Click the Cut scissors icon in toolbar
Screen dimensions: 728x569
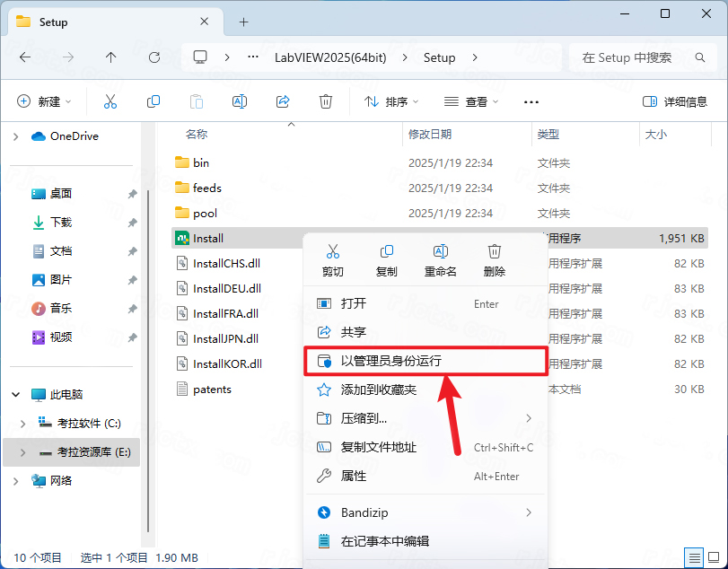(110, 101)
